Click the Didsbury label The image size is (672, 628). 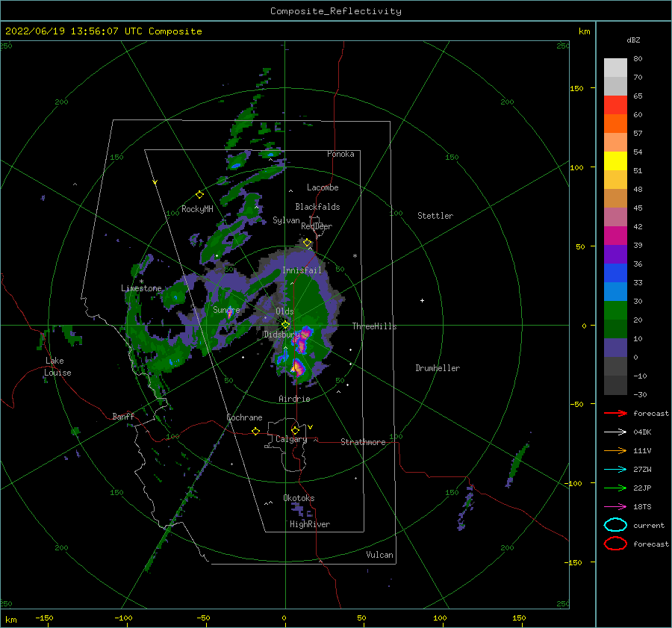[x=281, y=335]
